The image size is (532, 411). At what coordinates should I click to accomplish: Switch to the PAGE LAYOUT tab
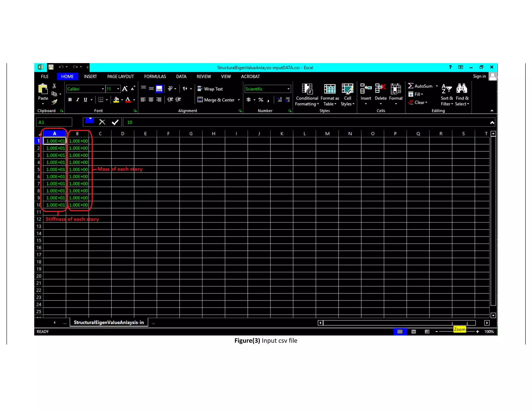pos(121,76)
